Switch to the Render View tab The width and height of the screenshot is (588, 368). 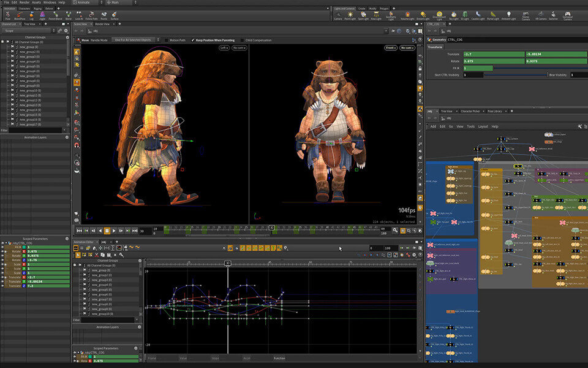[102, 24]
